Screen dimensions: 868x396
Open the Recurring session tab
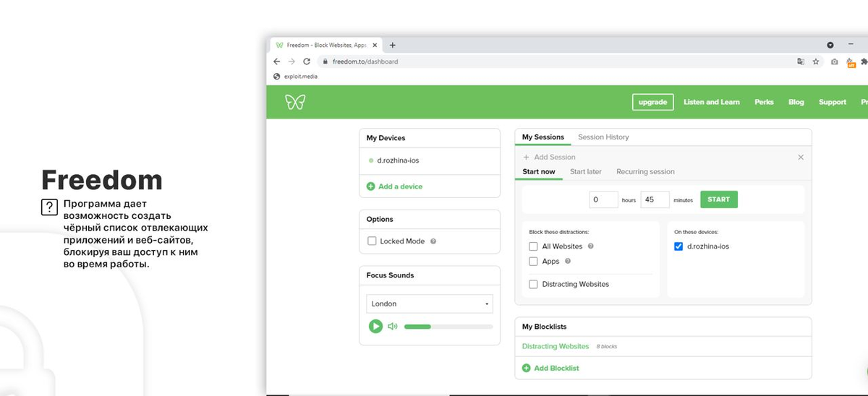tap(645, 172)
